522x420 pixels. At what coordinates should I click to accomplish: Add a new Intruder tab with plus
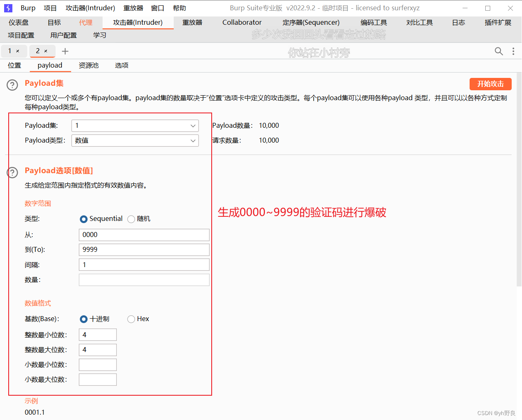coord(65,51)
